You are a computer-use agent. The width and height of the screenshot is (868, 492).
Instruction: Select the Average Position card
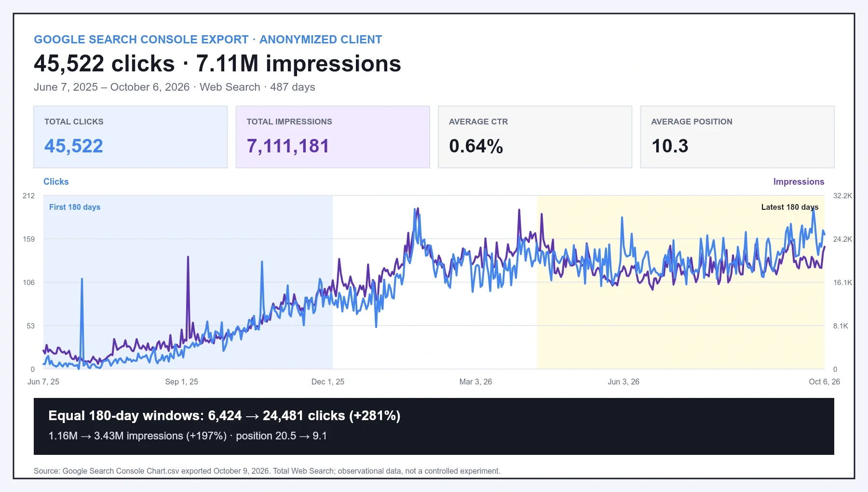737,137
